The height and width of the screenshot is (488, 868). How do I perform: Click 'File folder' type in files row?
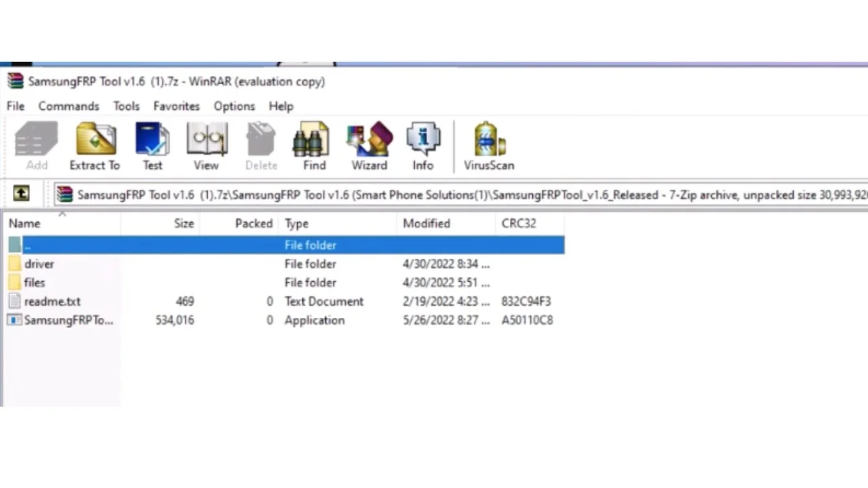[311, 283]
